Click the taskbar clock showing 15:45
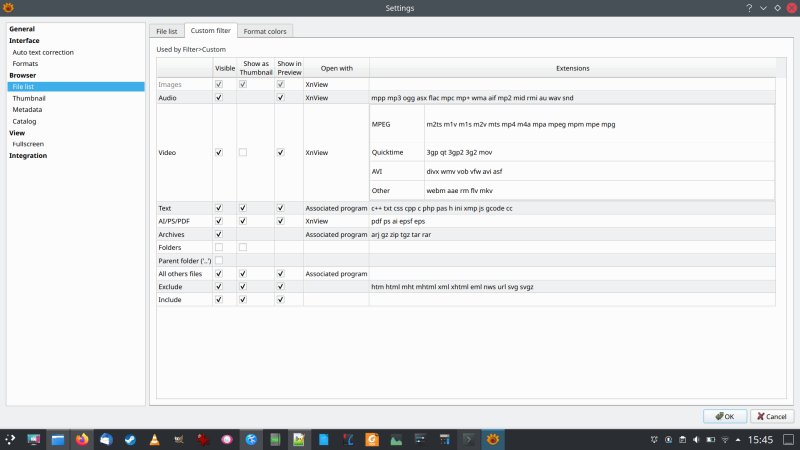 tap(760, 439)
